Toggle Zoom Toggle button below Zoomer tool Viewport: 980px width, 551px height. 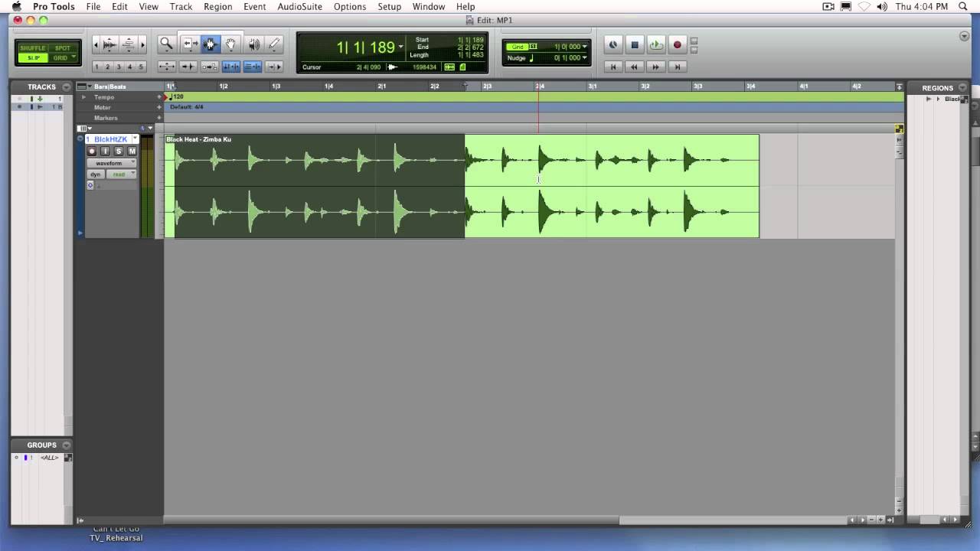click(x=166, y=67)
